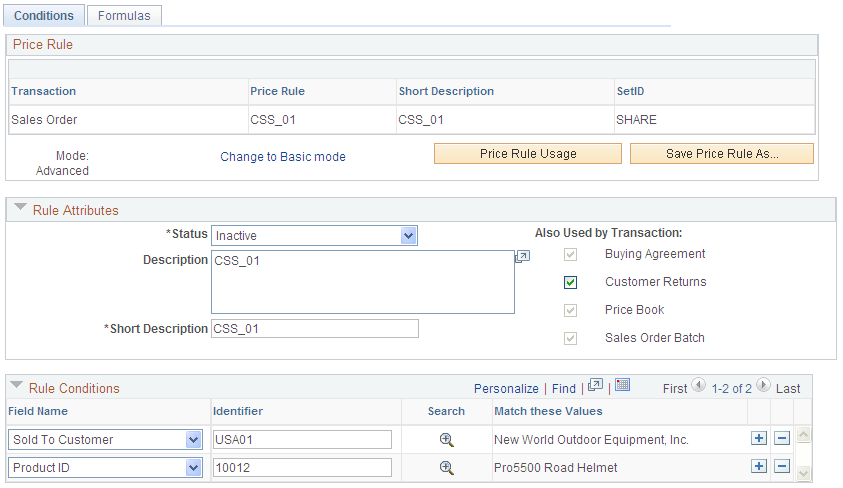Image resolution: width=843 pixels, height=488 pixels.
Task: Select the Conditions tab
Action: pos(44,16)
